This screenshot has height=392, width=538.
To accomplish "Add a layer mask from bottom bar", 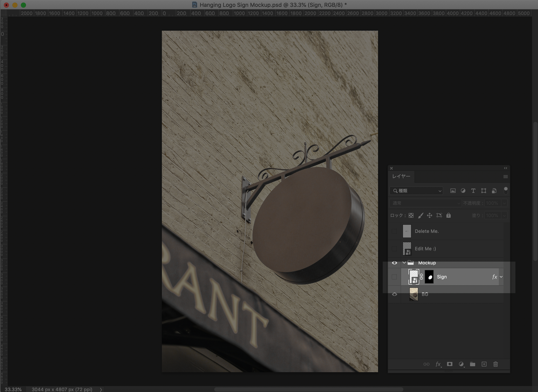I will (450, 364).
